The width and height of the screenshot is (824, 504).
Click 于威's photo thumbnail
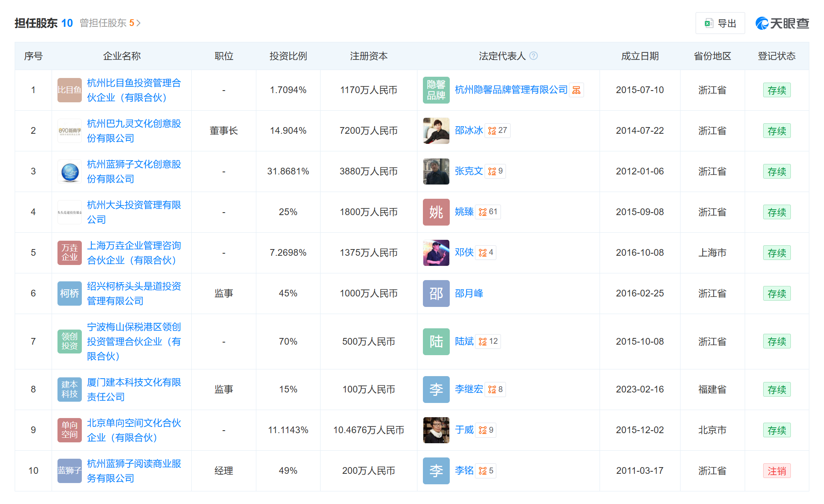[x=436, y=430]
